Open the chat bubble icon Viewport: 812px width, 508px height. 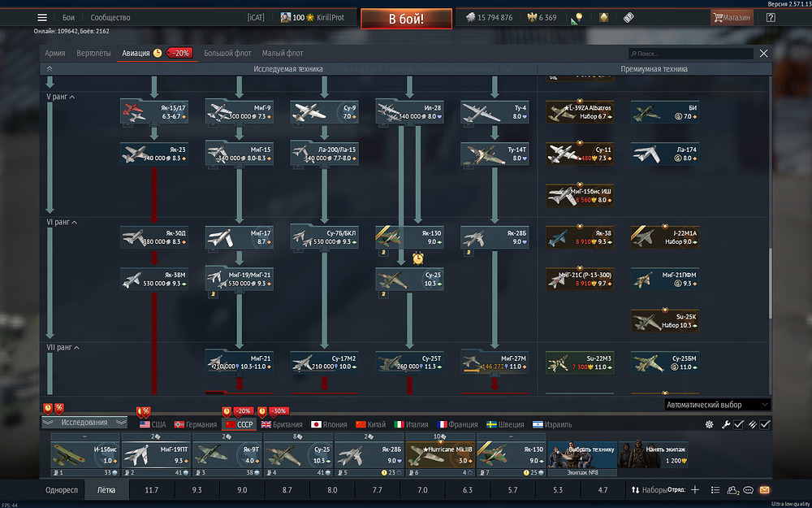748,490
